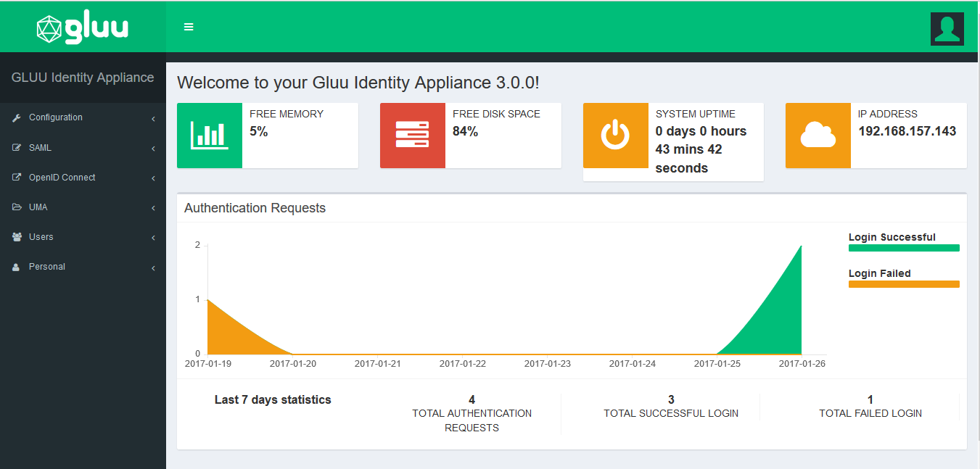The image size is (980, 469).
Task: Toggle the hamburger sidebar menu icon
Action: click(189, 27)
